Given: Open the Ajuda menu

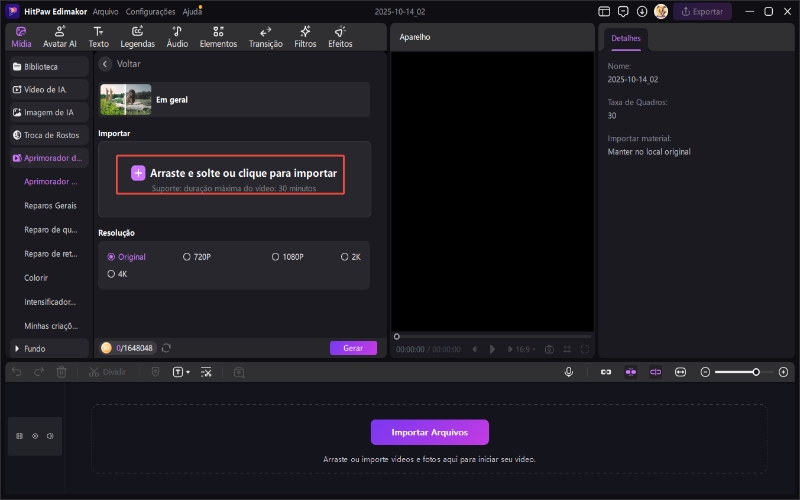Looking at the screenshot, I should point(192,11).
